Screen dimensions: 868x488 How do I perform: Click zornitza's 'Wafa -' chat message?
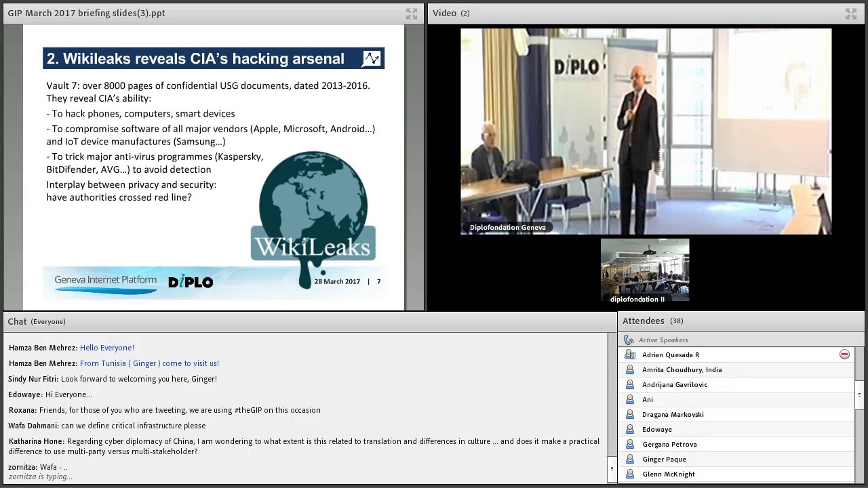tap(38, 467)
